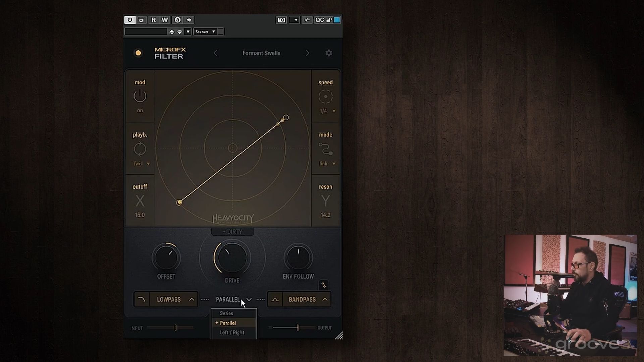Open the preset management dropdown arrow

[x=188, y=32]
